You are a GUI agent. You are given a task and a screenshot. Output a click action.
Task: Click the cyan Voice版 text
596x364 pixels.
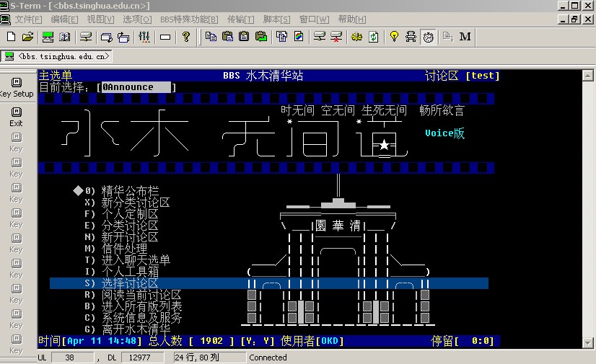[444, 133]
